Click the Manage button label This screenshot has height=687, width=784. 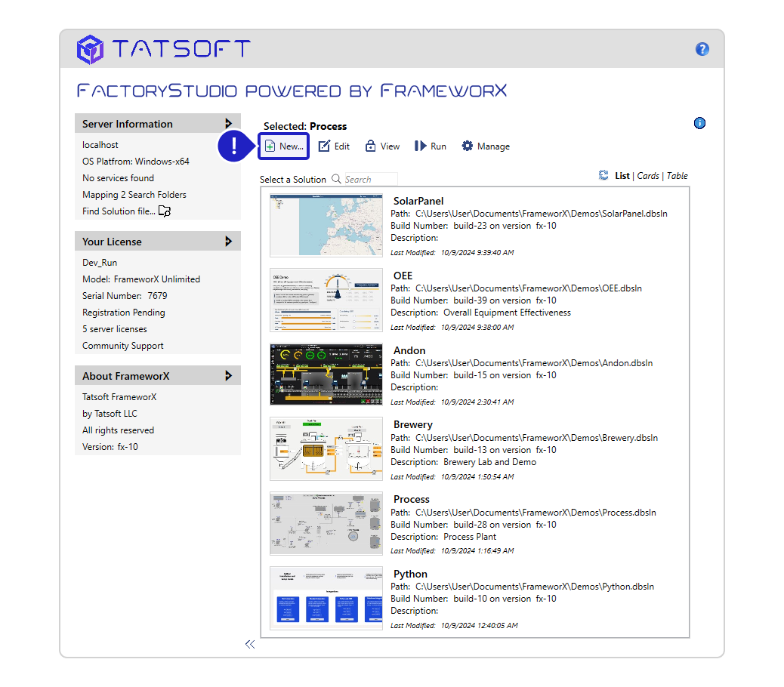(493, 146)
